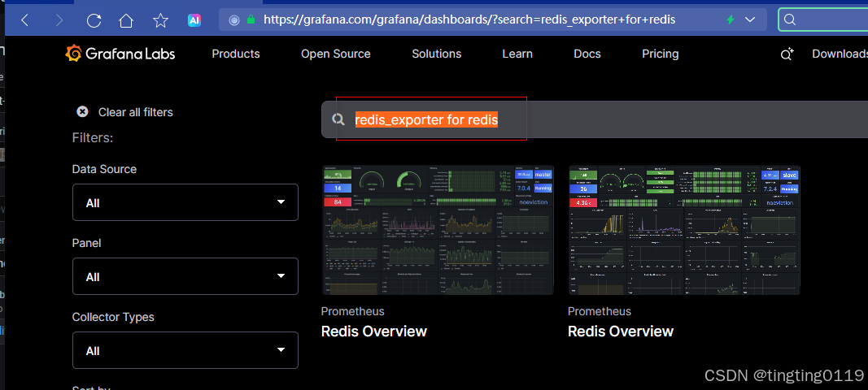Open the Products menu
The image size is (868, 390).
(236, 54)
